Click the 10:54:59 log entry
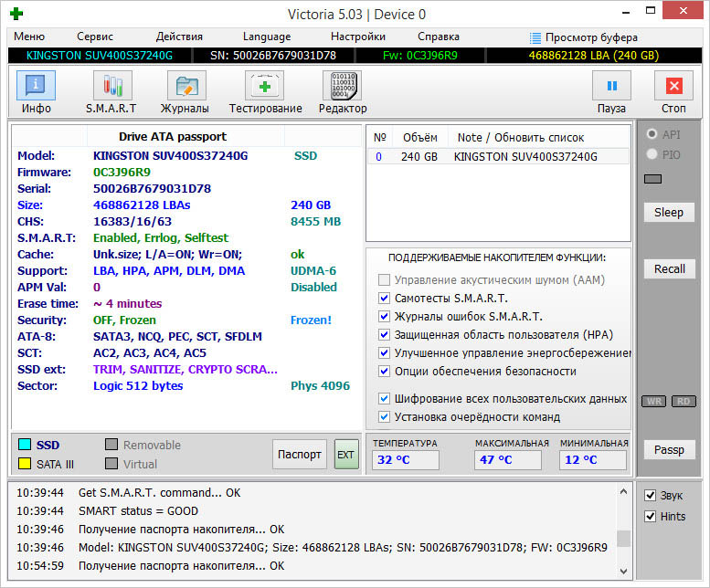The width and height of the screenshot is (710, 588). pyautogui.click(x=151, y=566)
